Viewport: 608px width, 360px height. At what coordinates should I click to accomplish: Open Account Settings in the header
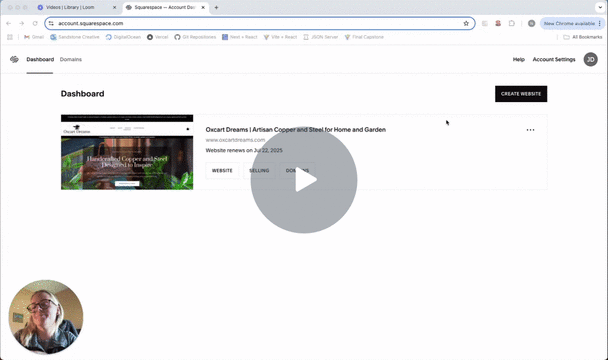[x=554, y=59]
